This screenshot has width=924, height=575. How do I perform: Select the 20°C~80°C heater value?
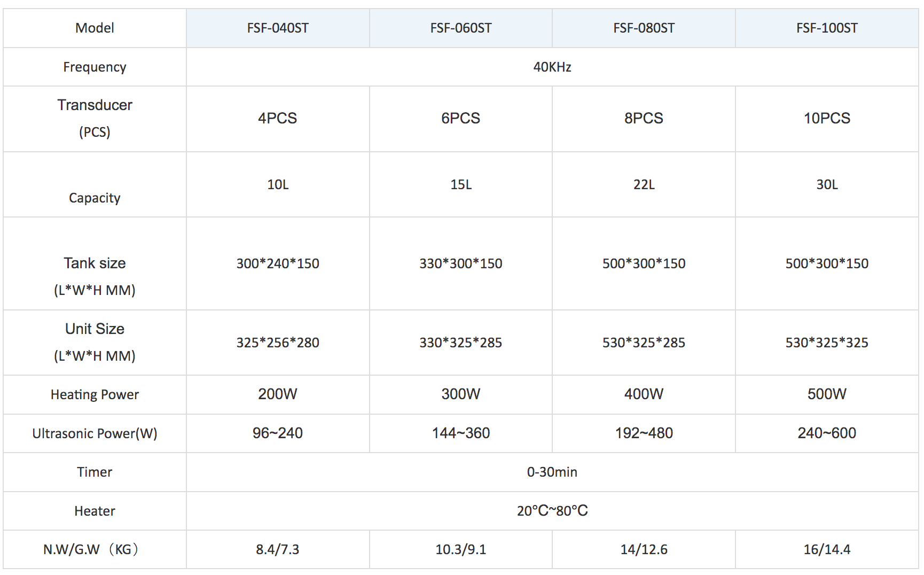(552, 511)
